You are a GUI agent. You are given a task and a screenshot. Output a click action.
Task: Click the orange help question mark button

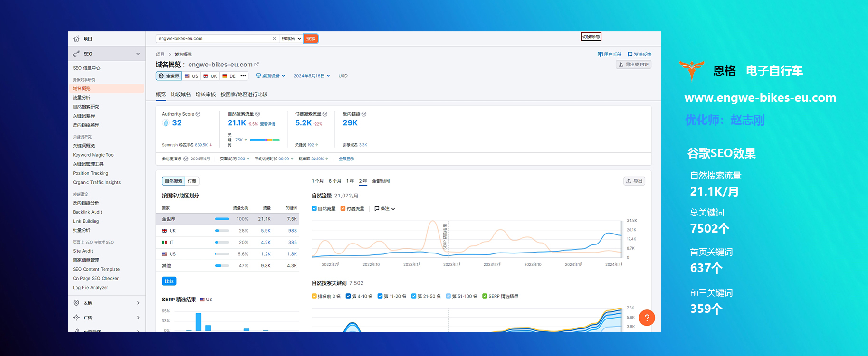tap(647, 318)
